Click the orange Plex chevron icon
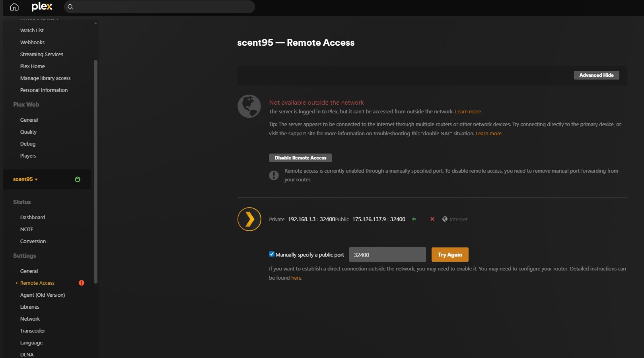This screenshot has height=358, width=644. click(249, 219)
